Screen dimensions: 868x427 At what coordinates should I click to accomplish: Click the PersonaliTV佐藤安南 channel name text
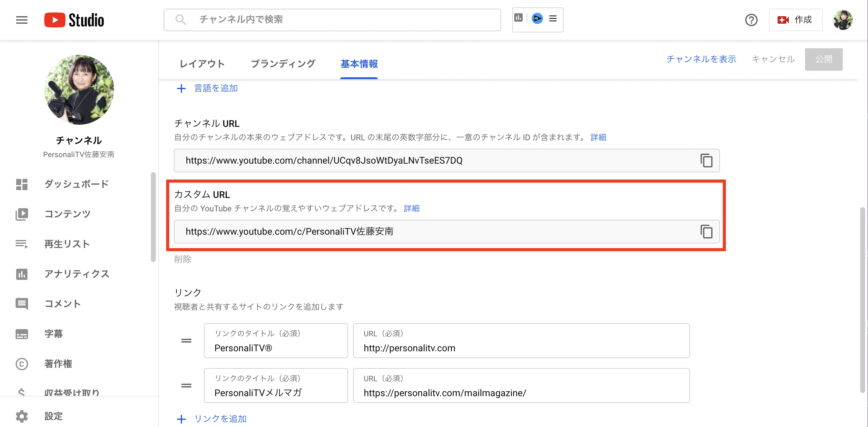(x=79, y=154)
